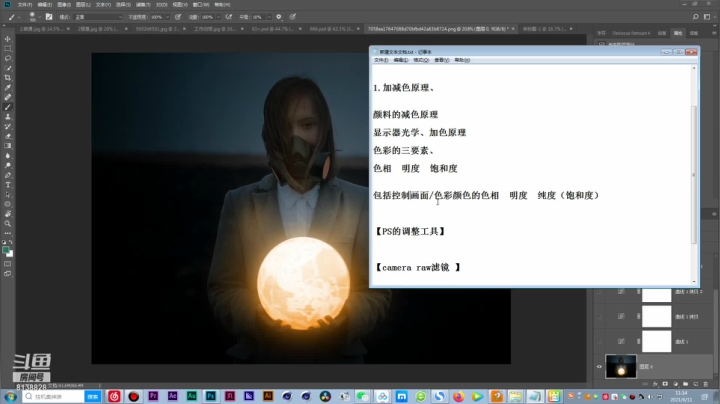720x404 pixels.
Task: Expand the opacity percentage dropdown
Action: 167,17
